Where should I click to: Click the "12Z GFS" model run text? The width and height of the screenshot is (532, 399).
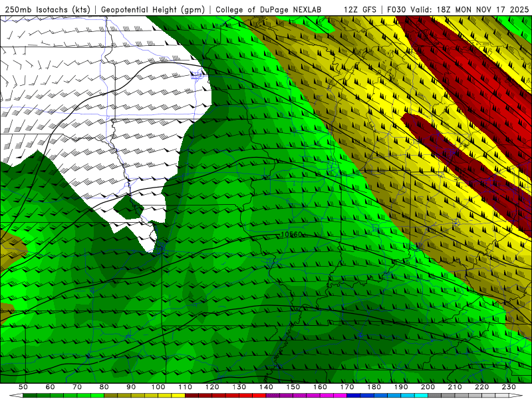tap(360, 9)
